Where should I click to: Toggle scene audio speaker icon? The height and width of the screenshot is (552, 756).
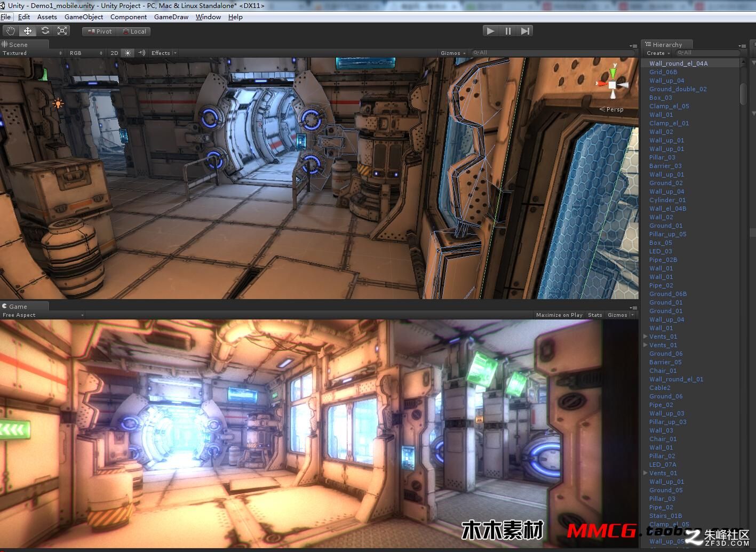141,53
